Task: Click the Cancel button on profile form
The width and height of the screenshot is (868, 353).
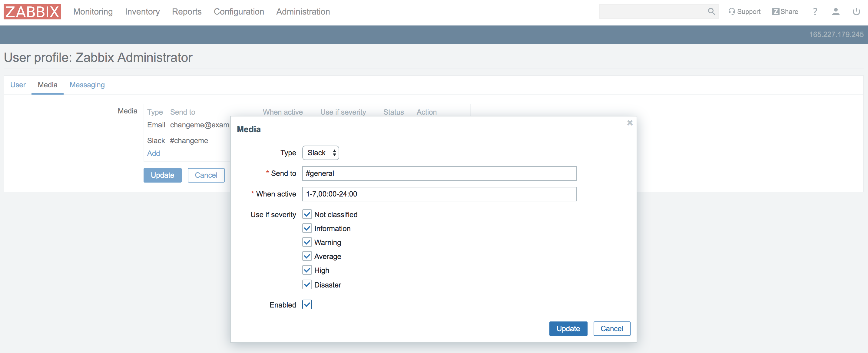Action: click(x=206, y=175)
